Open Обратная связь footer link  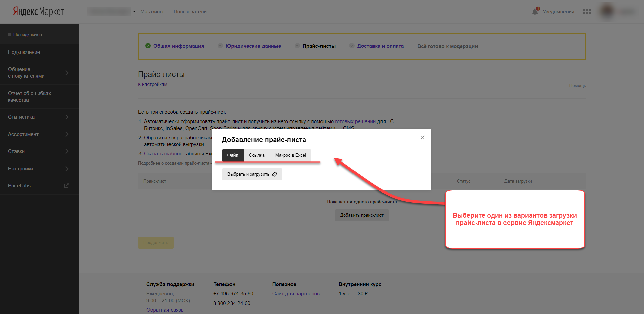click(x=165, y=310)
